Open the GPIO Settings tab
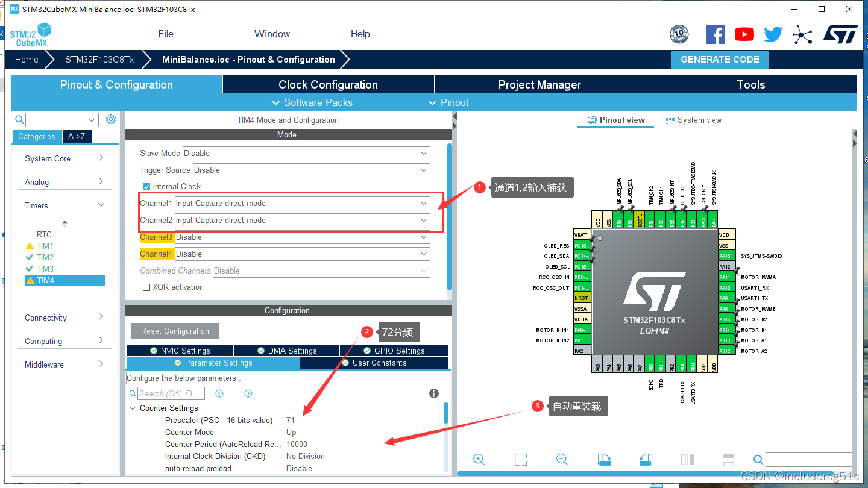 click(x=394, y=351)
